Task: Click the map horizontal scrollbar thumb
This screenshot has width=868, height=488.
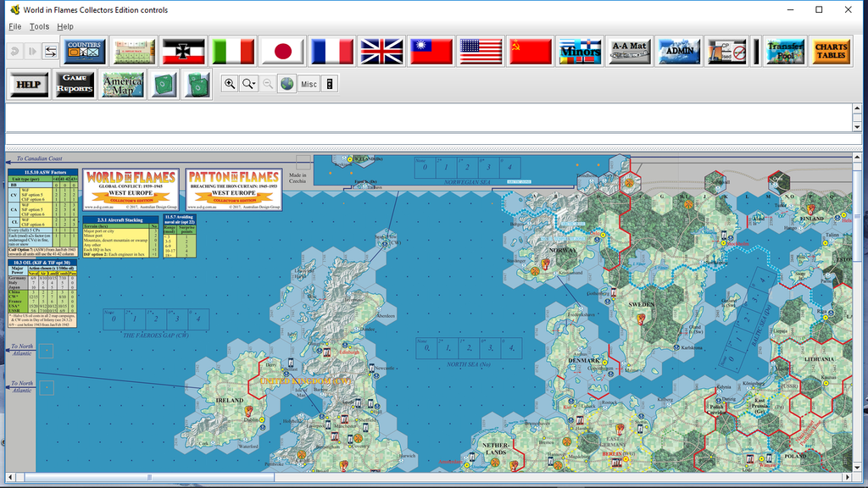Action: (149, 477)
